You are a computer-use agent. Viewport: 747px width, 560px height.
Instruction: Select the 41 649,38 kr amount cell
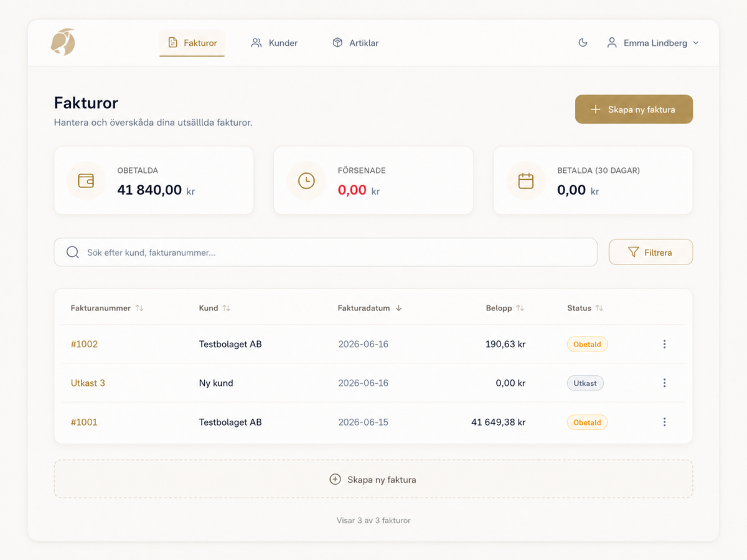click(498, 422)
